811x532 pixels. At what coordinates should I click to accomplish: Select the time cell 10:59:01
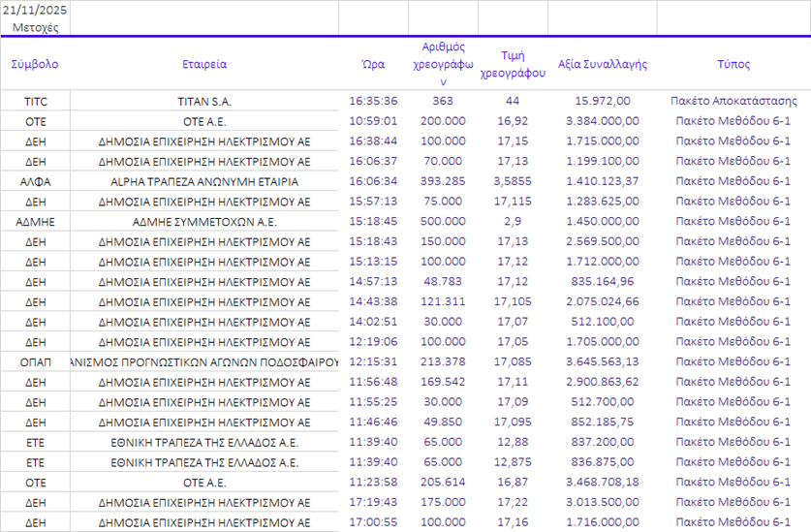[373, 121]
